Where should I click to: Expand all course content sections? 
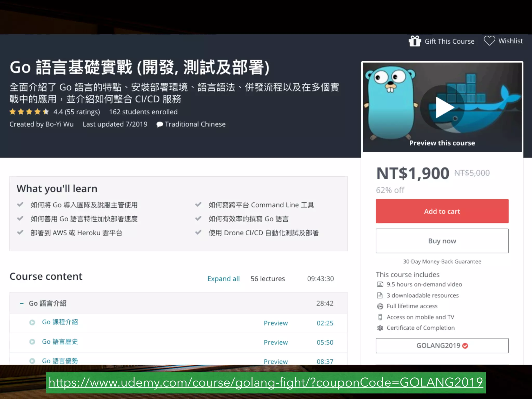coord(223,279)
